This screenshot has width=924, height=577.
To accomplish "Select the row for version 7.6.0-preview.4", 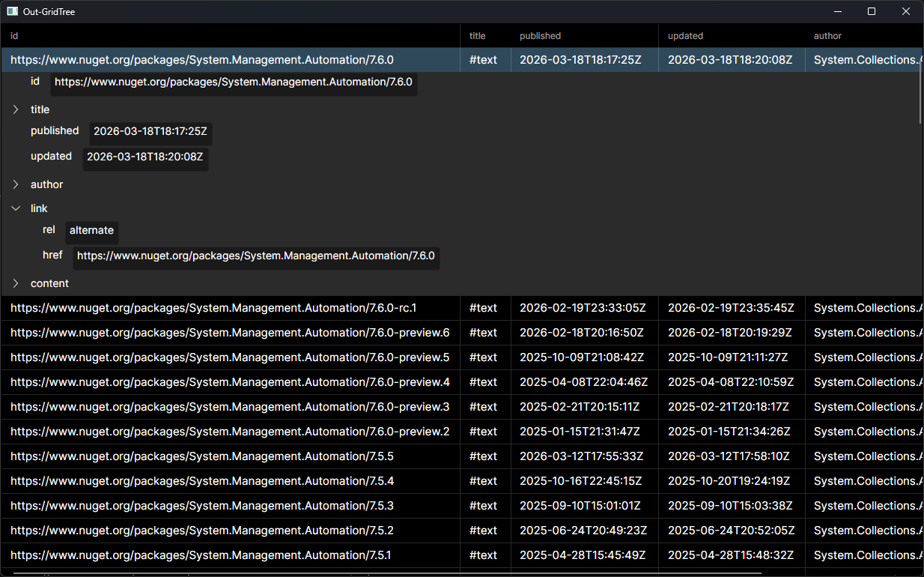I will tap(462, 382).
